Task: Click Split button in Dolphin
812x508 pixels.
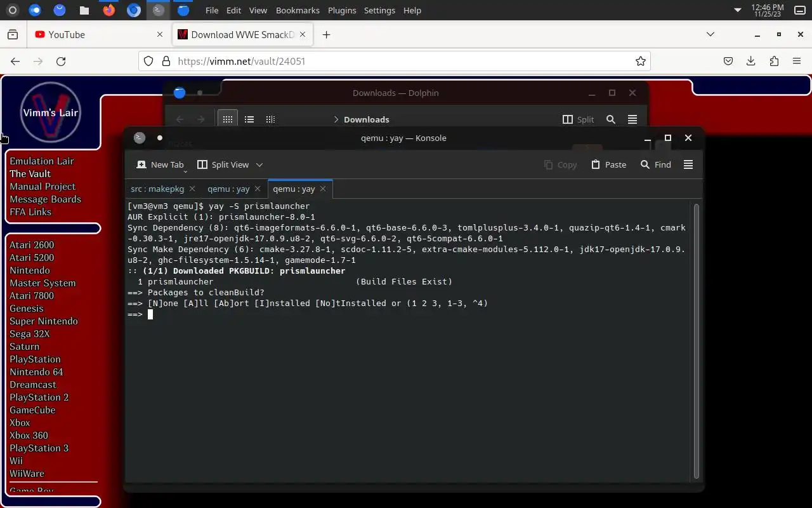Action: (x=579, y=119)
